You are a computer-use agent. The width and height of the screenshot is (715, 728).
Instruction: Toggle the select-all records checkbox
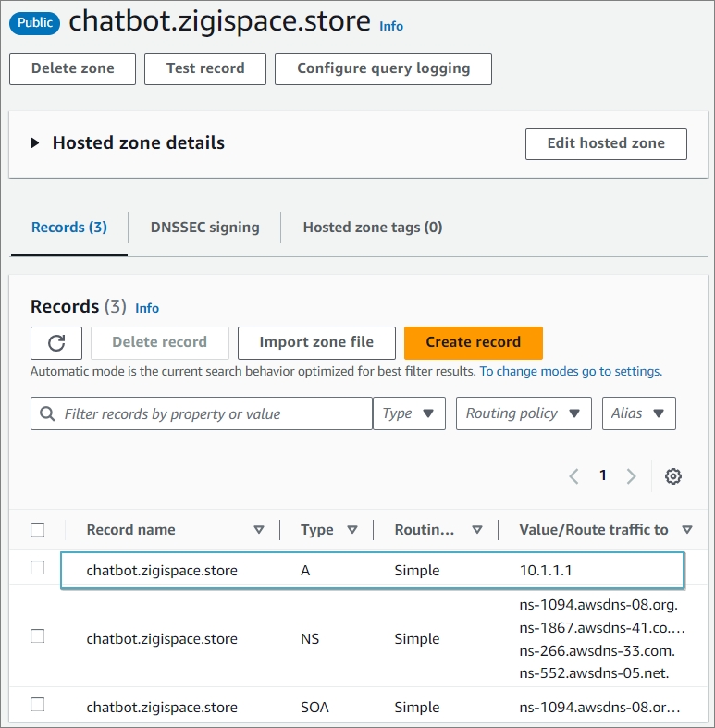coord(38,530)
